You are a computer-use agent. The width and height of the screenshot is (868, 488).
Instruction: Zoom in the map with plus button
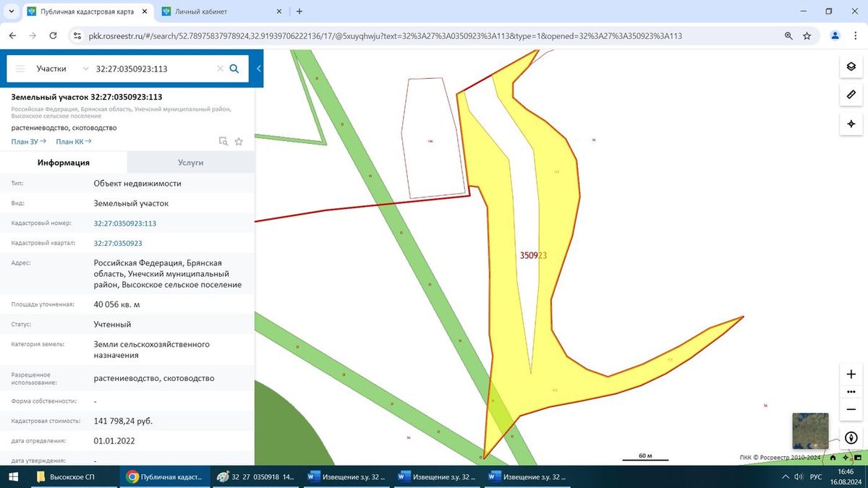pos(851,374)
